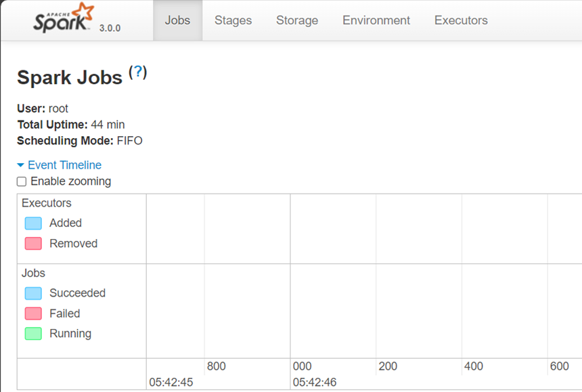The height and width of the screenshot is (392, 582).
Task: Click the red Executors Removed legend swatch
Action: (x=33, y=244)
